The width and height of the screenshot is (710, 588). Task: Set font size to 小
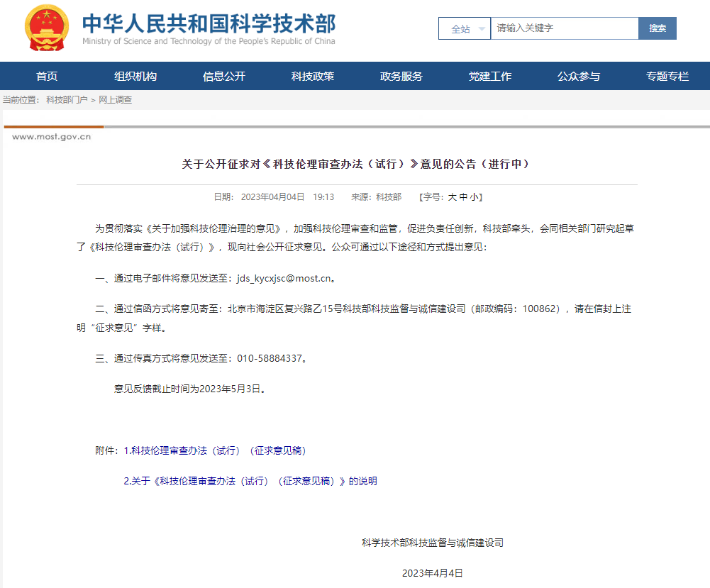coord(474,197)
